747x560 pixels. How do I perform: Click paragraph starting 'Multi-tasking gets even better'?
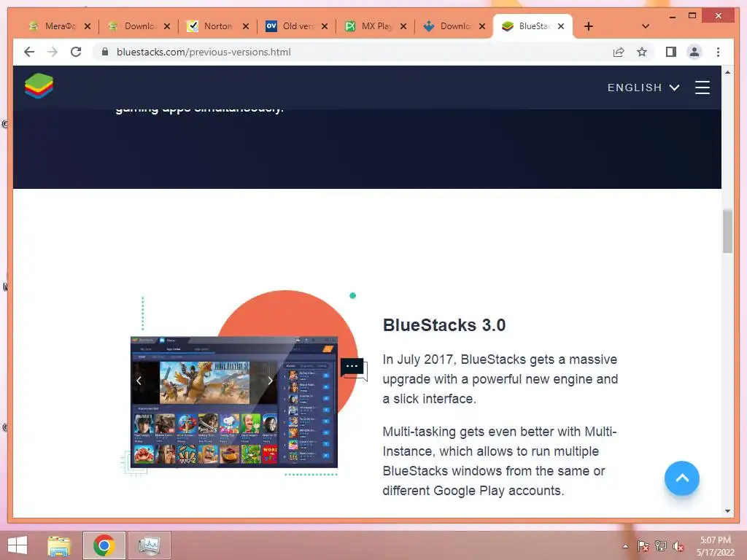point(499,461)
